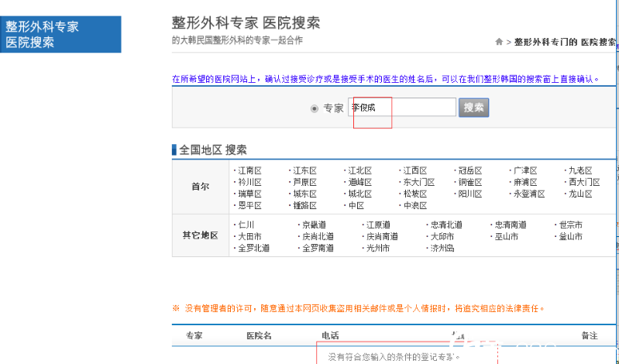
Task: Click the expert name search field
Action: tap(403, 108)
